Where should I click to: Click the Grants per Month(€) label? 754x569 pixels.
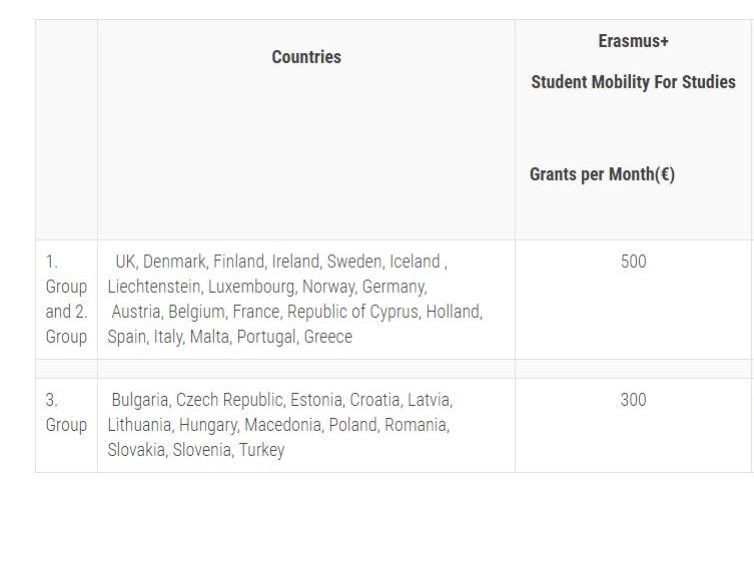point(602,174)
